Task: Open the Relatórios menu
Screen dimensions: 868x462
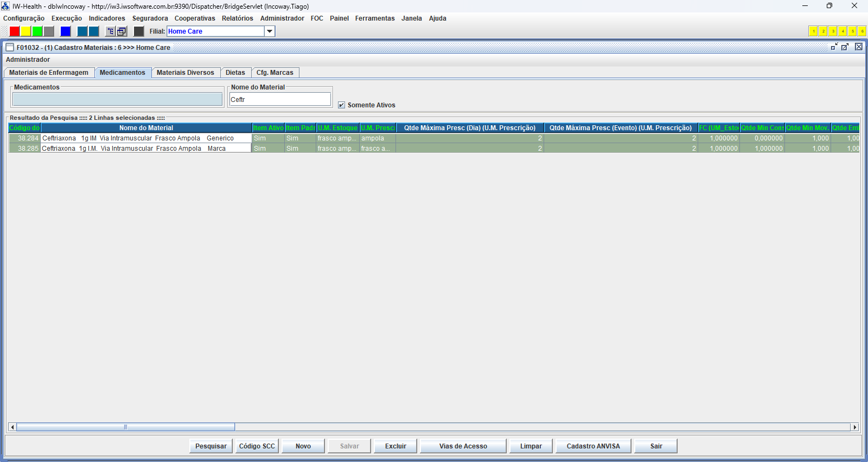Action: pos(237,18)
